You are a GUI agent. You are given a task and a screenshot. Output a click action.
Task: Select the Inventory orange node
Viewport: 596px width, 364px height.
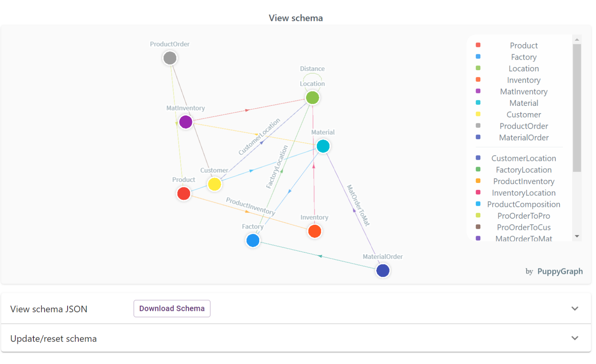(x=314, y=231)
